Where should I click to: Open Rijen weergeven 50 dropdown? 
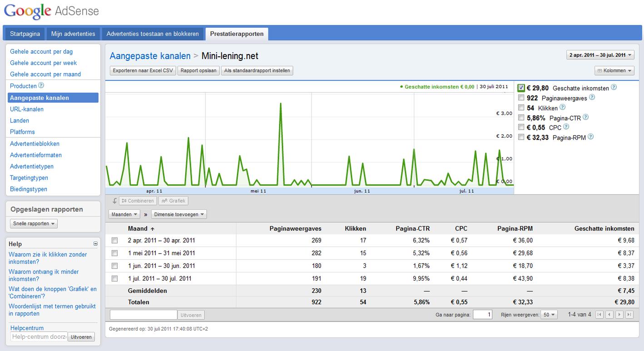pos(549,315)
